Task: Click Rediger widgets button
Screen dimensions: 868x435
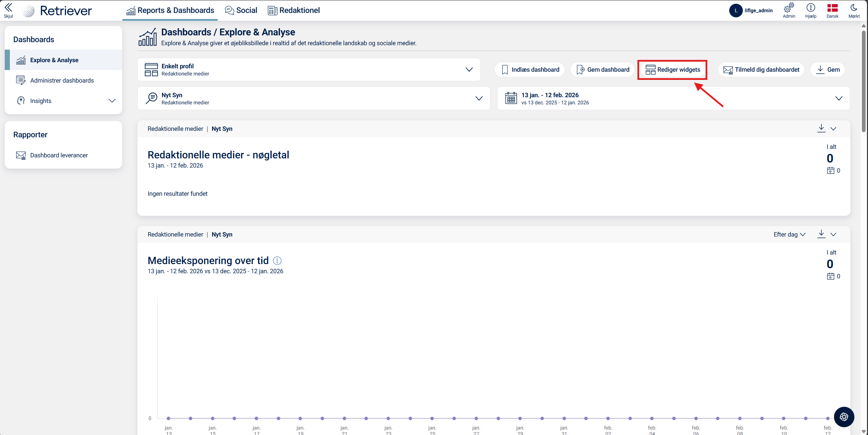Action: point(672,70)
